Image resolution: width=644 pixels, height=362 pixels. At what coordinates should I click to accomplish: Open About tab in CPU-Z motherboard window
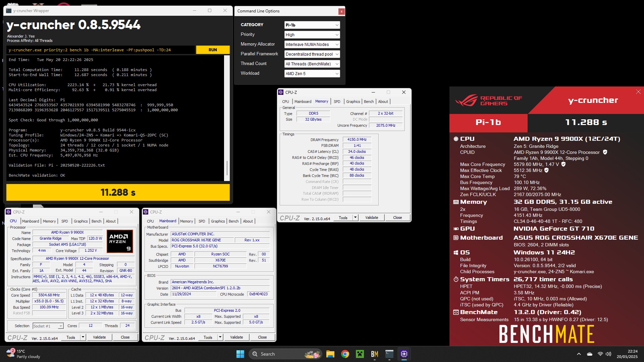pos(248,221)
